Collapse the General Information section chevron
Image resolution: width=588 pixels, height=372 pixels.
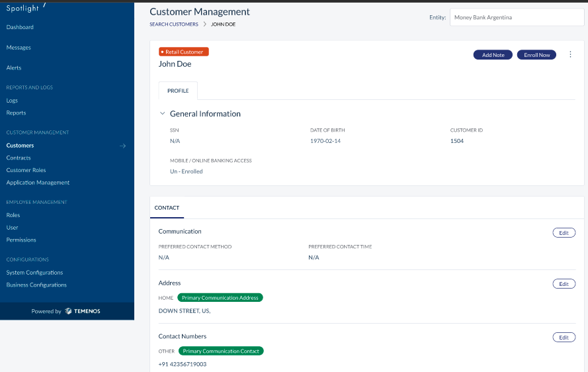(x=162, y=113)
